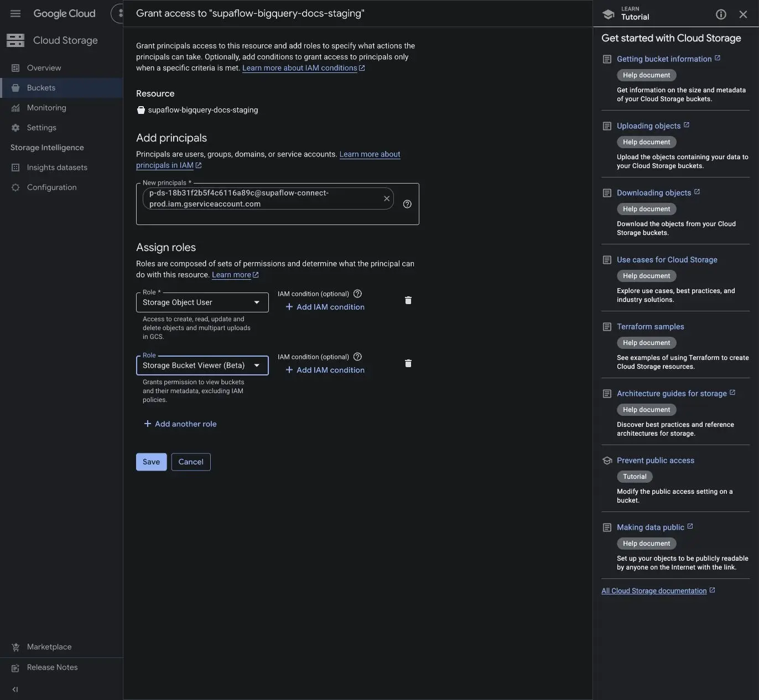Click inside the New principals field
This screenshot has width=759, height=700.
coord(278,204)
